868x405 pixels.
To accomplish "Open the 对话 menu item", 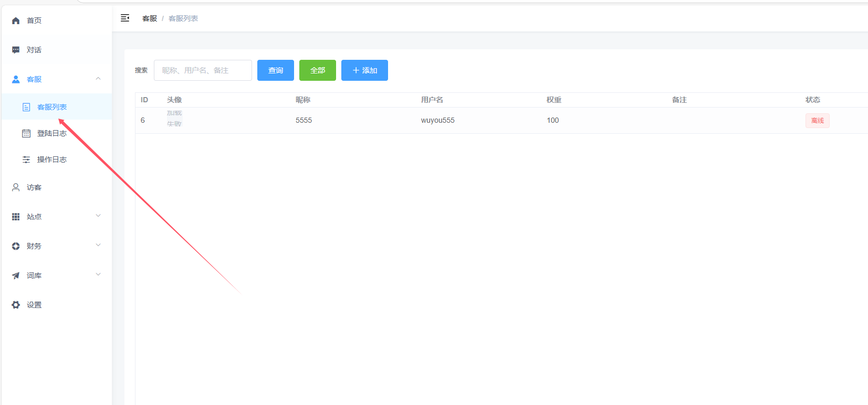I will (57, 50).
